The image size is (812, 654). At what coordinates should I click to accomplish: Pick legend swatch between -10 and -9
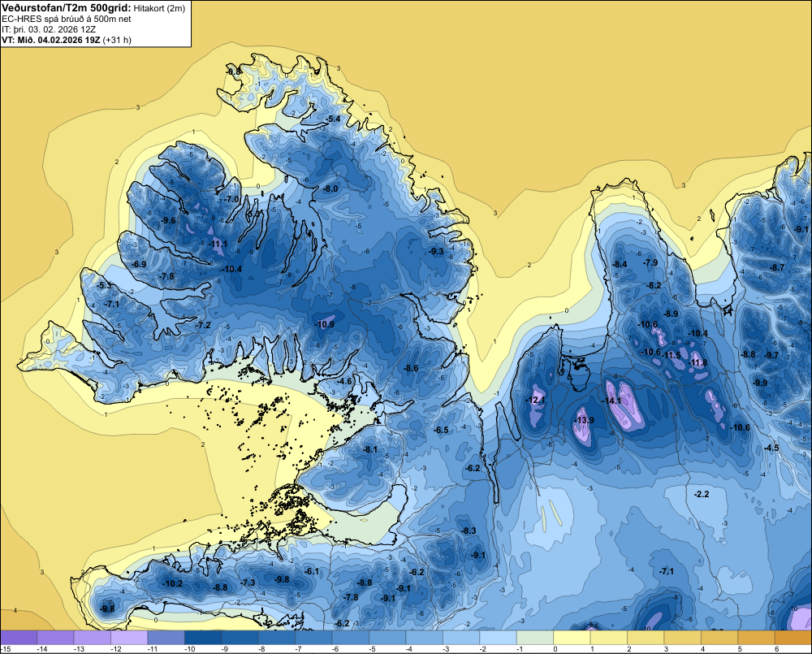(x=203, y=638)
